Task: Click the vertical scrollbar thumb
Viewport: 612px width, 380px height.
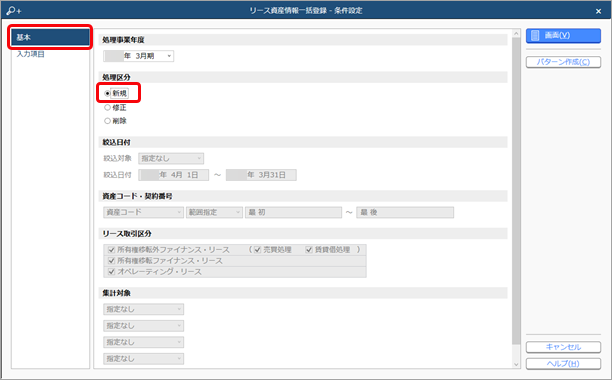Action: point(516,191)
